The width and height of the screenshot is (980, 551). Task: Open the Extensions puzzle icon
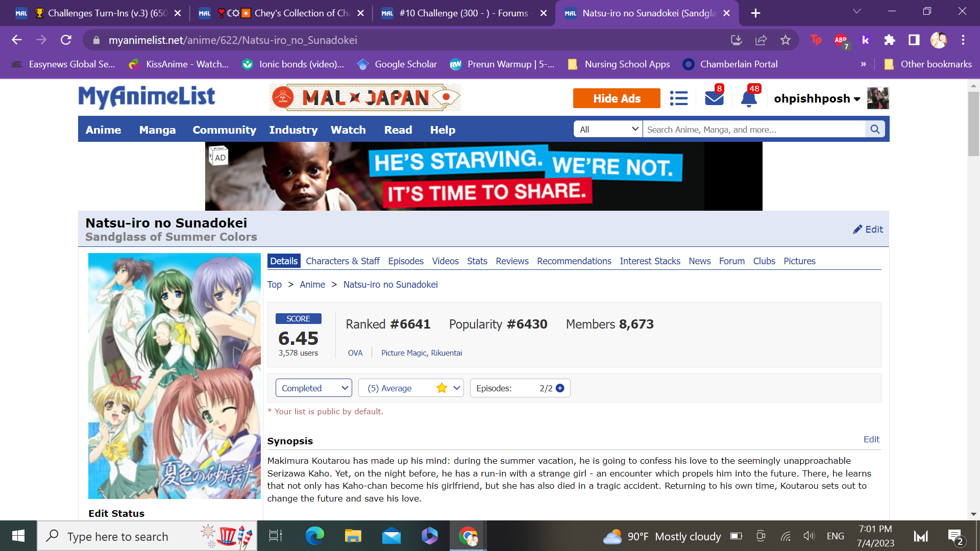tap(890, 40)
